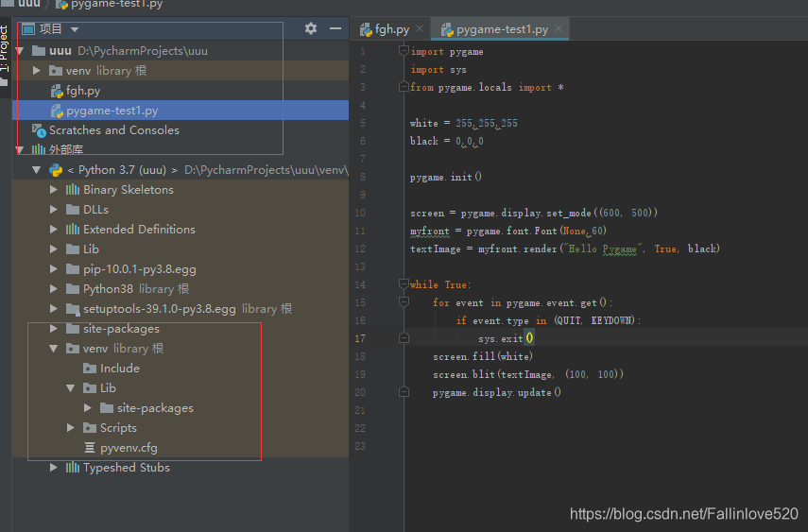Select the Include folder
This screenshot has height=532, width=808.
120,369
